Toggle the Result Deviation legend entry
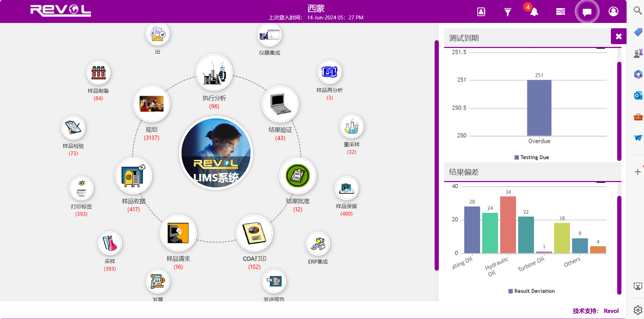Image resolution: width=644 pixels, height=319 pixels. 532,291
